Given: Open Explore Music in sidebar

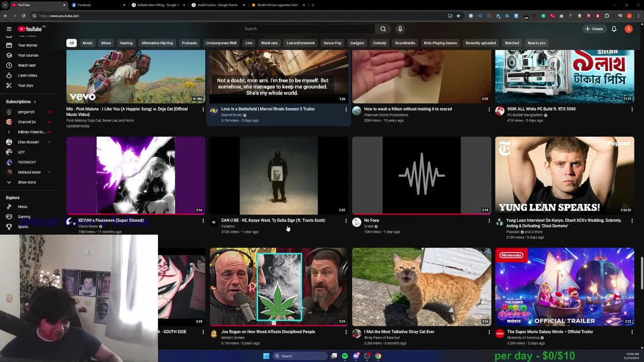Looking at the screenshot, I should tap(23, 207).
